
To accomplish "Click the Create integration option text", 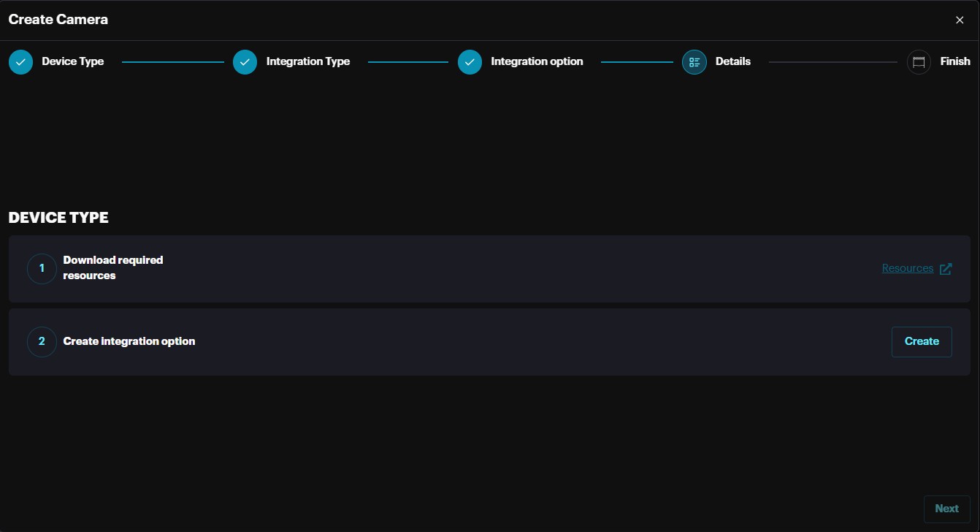I will click(x=129, y=341).
